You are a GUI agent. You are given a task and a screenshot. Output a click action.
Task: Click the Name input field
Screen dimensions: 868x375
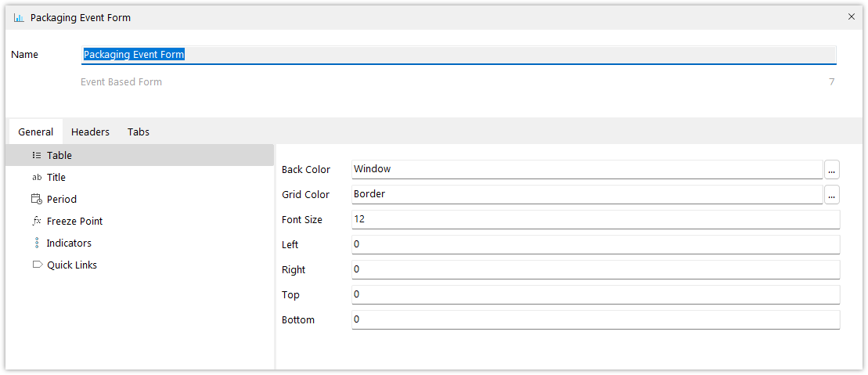pyautogui.click(x=459, y=55)
